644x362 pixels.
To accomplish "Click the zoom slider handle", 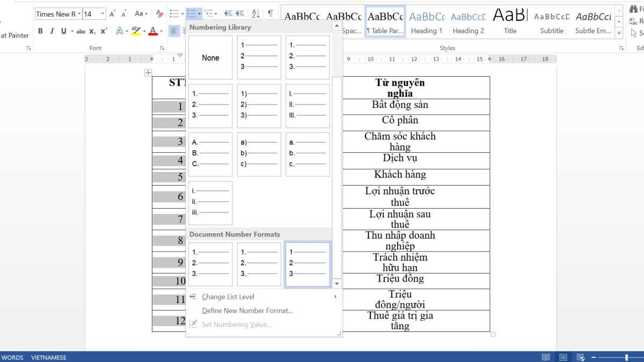I will [x=626, y=357].
